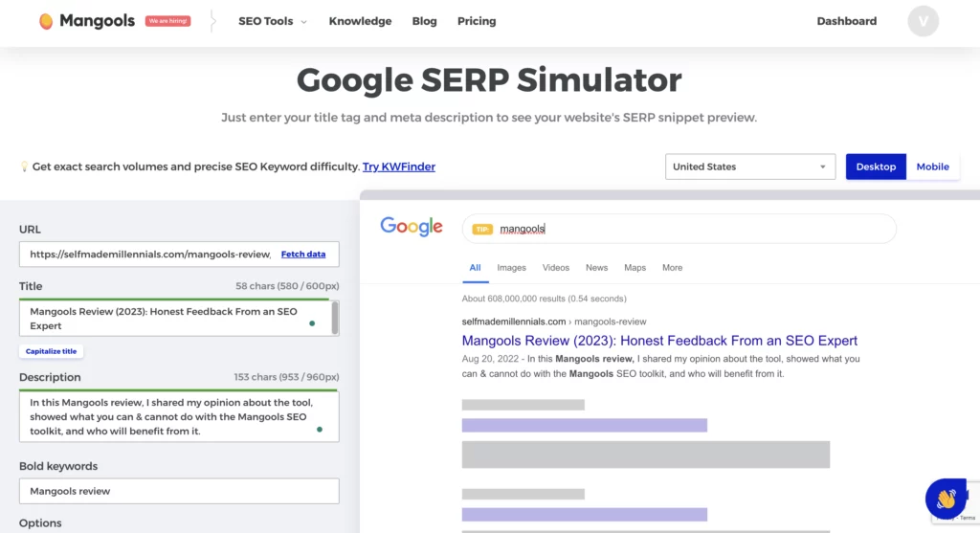Expand the SEO Tools dropdown menu
The width and height of the screenshot is (980, 533).
pos(273,21)
